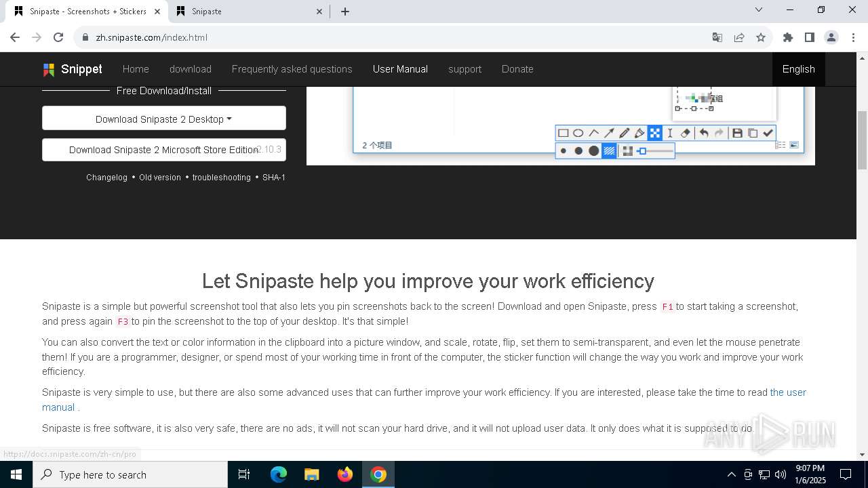Open the troubleshooting link
Image resolution: width=868 pixels, height=488 pixels.
221,178
